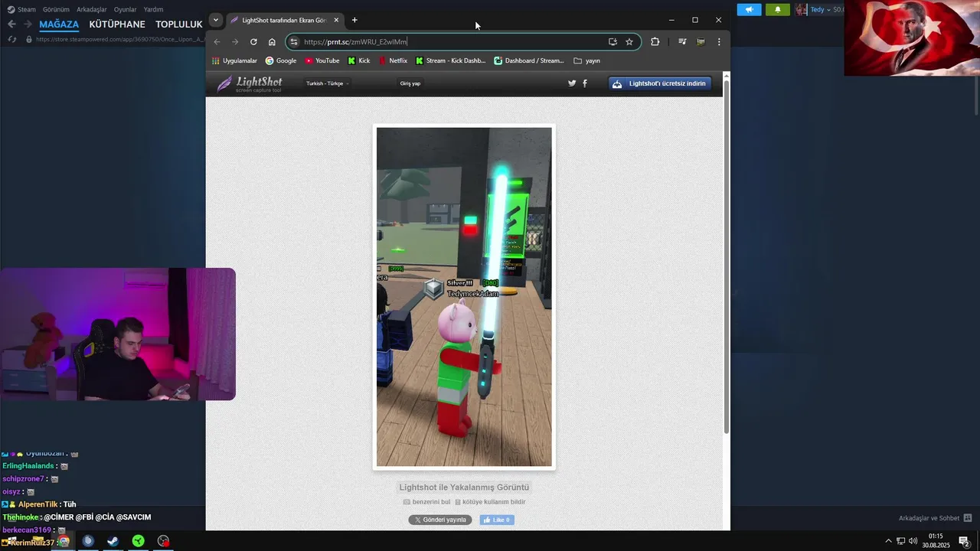Open Chrome extensions puzzle icon
The height and width of the screenshot is (551, 980).
pos(655,42)
